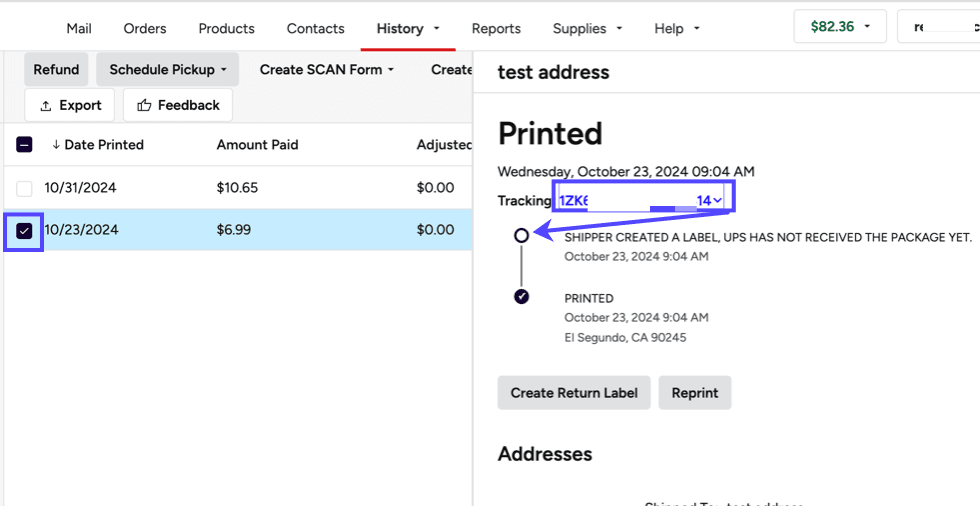Switch to the Products tab
The width and height of the screenshot is (980, 506).
(x=226, y=28)
